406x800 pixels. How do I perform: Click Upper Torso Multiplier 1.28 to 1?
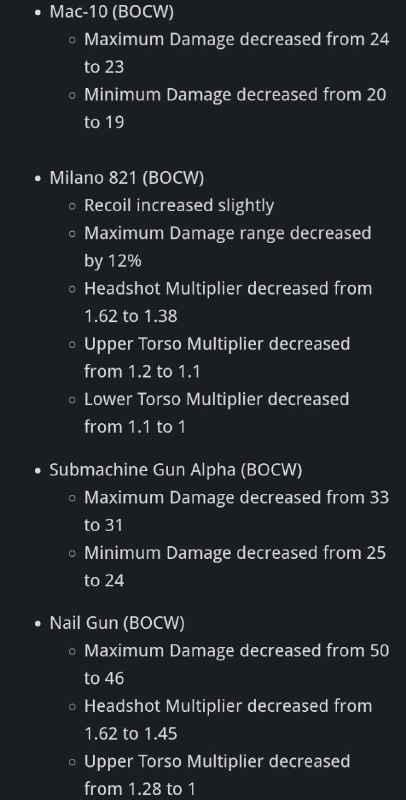(217, 775)
